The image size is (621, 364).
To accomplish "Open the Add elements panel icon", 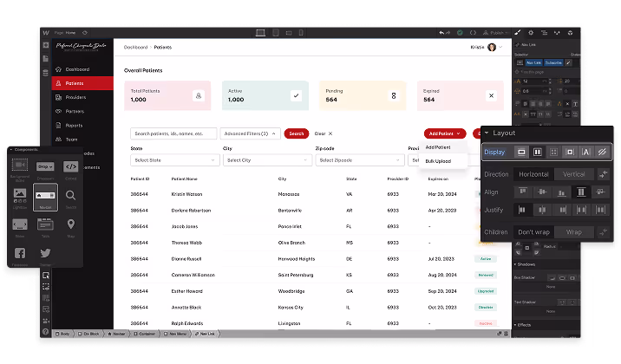I will coord(46,45).
